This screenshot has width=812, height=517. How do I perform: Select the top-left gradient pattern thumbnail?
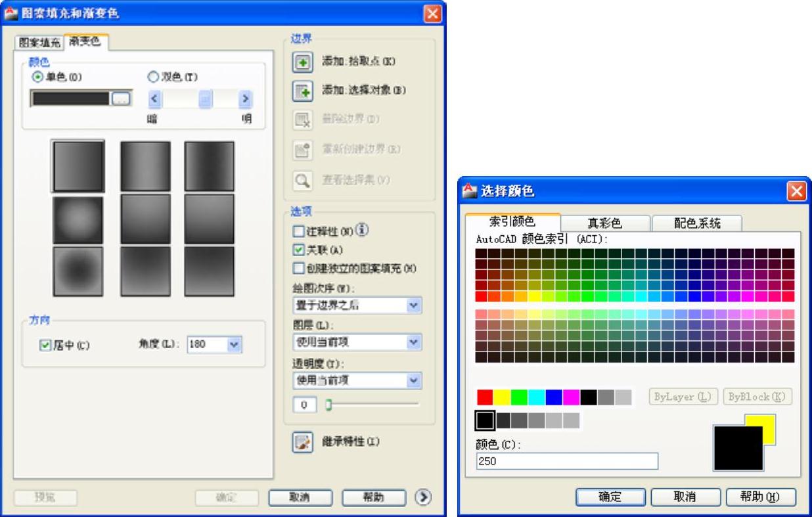[x=78, y=167]
